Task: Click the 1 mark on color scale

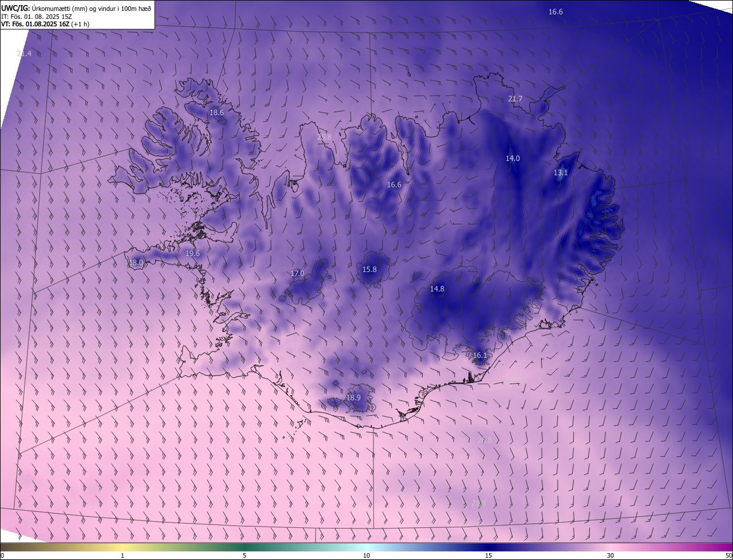Action: pyautogui.click(x=123, y=555)
